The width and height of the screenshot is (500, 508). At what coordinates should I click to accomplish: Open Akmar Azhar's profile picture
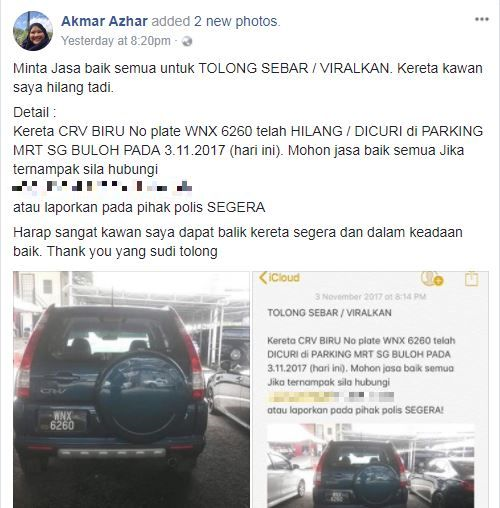[x=33, y=31]
